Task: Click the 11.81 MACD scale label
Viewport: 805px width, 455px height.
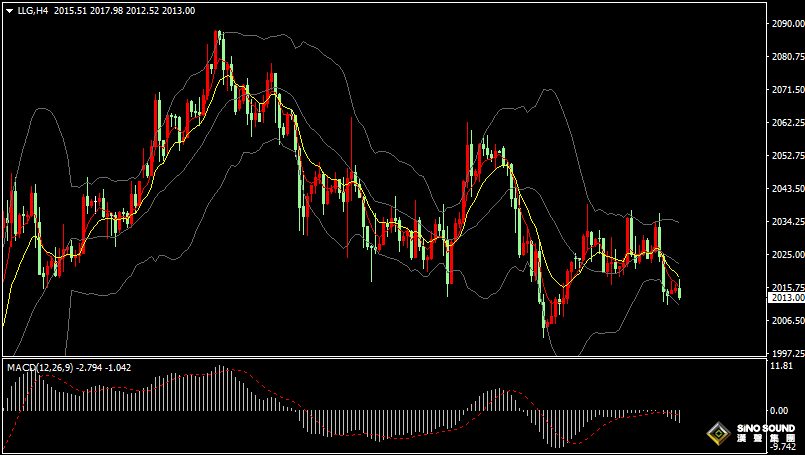Action: pos(781,366)
